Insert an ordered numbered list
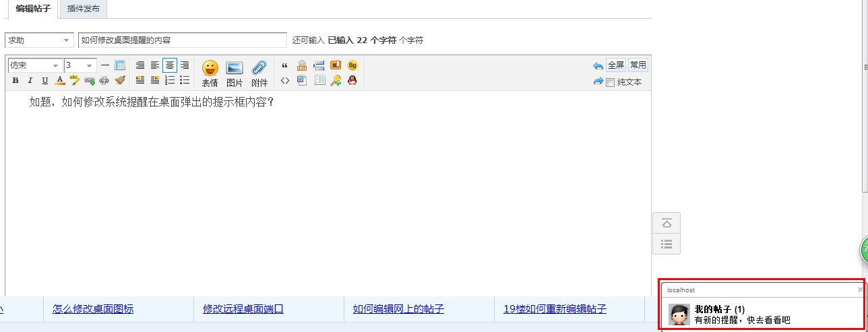This screenshot has height=332, width=868. point(170,80)
